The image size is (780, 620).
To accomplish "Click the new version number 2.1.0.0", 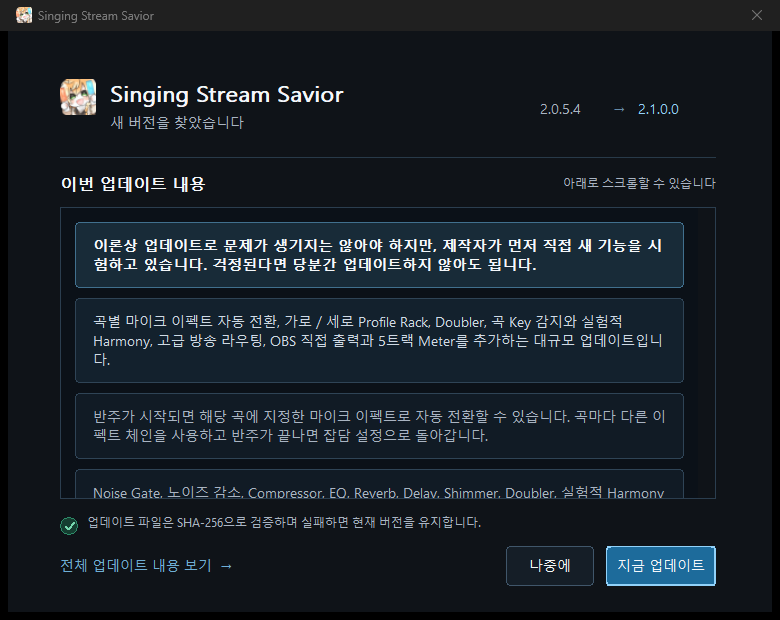I will coord(658,109).
